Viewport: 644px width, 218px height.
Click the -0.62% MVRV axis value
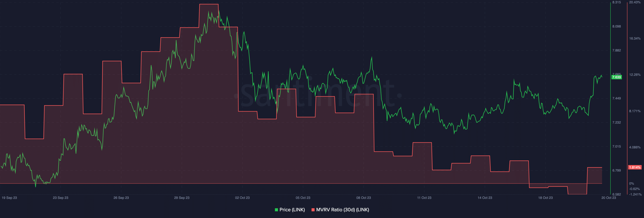tap(634, 189)
